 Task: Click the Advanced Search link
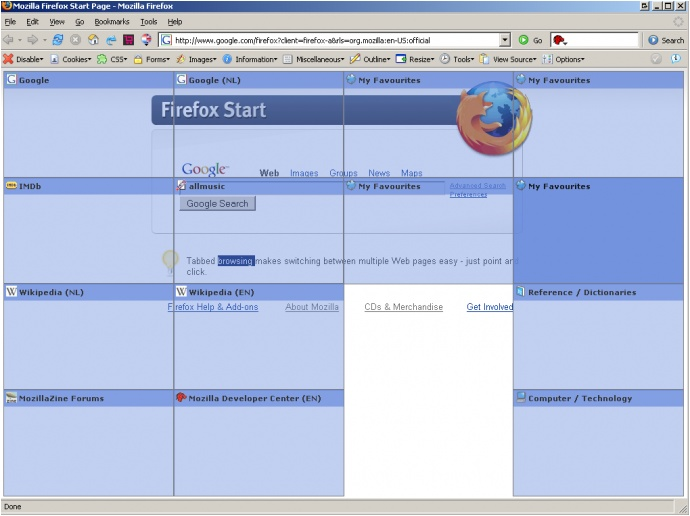tap(478, 186)
